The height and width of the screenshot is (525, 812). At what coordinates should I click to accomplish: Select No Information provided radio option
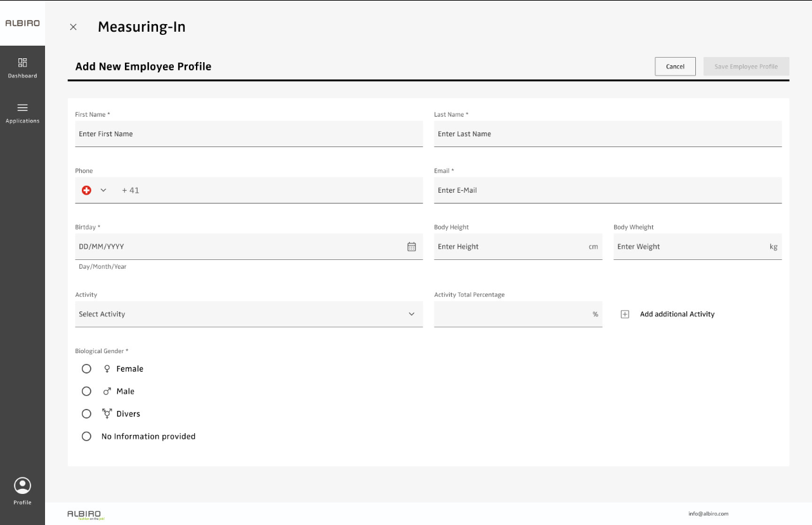[x=86, y=436]
